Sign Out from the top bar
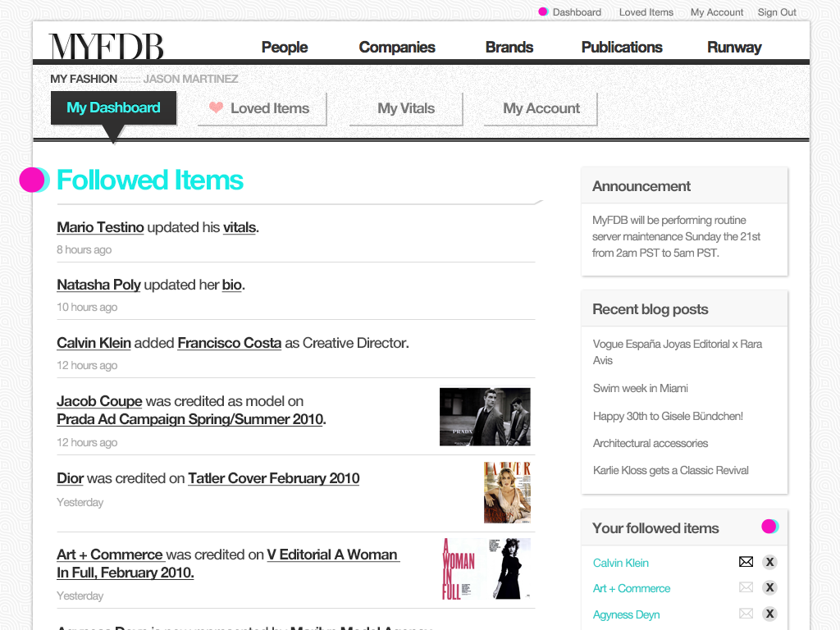This screenshot has height=630, width=840. (x=777, y=12)
